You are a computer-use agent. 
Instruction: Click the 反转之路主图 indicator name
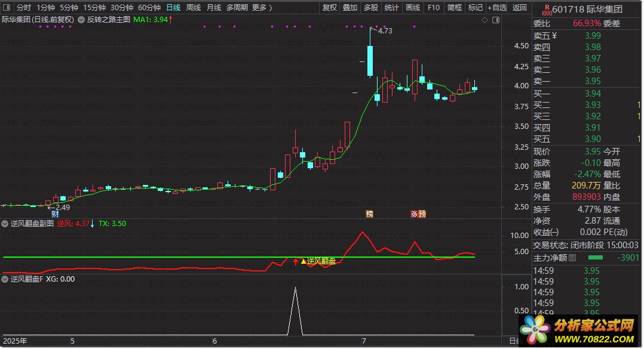(x=109, y=19)
